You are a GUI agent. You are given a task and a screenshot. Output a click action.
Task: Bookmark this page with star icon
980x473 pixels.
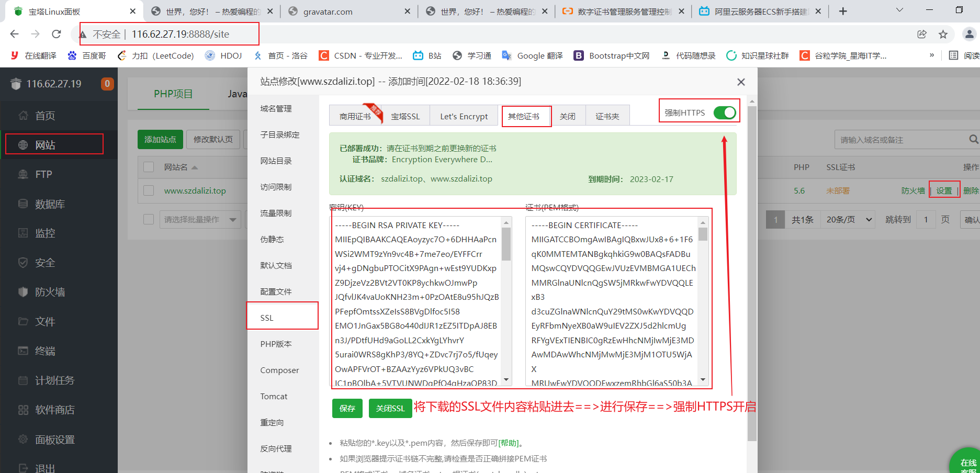[x=943, y=34]
